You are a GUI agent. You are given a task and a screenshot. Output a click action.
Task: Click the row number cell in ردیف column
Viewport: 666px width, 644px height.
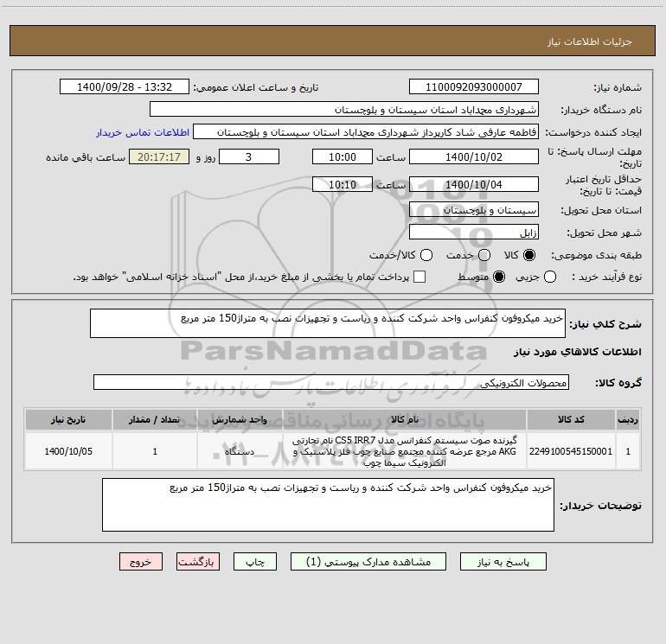point(628,451)
